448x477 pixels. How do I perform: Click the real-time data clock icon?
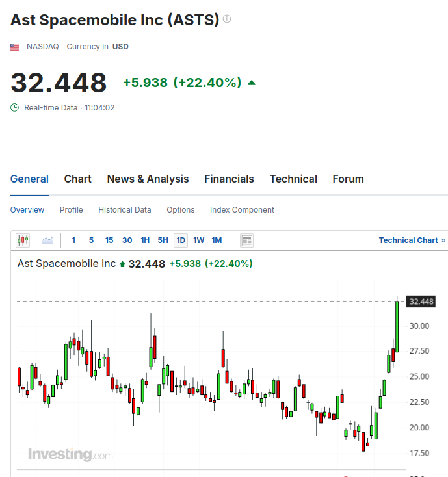pos(14,108)
